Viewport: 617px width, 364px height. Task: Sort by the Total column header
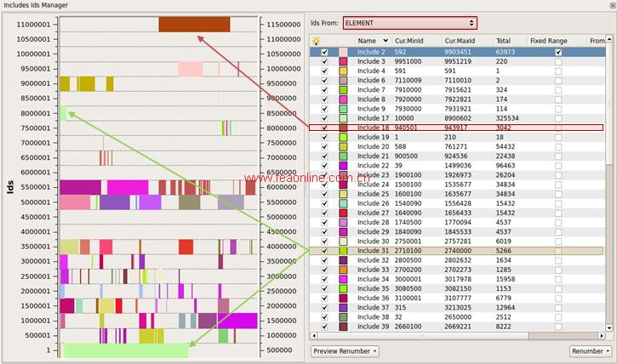click(x=504, y=40)
